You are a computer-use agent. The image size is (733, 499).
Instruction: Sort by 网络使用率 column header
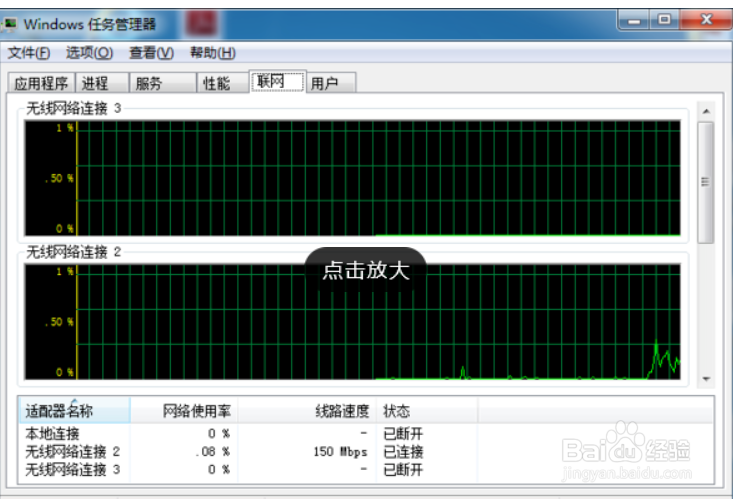tap(184, 411)
